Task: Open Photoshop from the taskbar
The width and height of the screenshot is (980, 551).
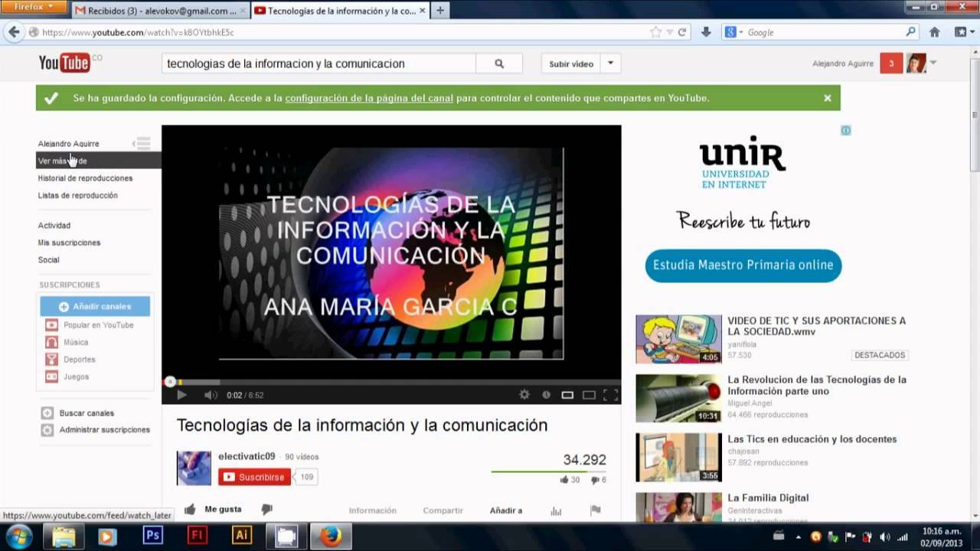Action: [x=152, y=535]
